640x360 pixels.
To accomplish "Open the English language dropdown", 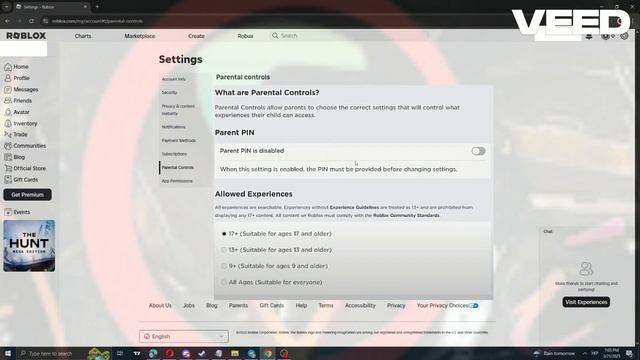I will pyautogui.click(x=184, y=336).
